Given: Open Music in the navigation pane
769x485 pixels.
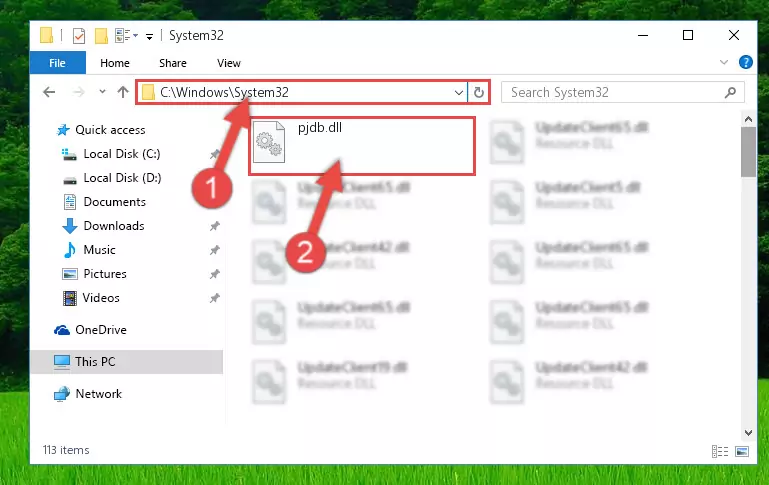Looking at the screenshot, I should click(99, 250).
